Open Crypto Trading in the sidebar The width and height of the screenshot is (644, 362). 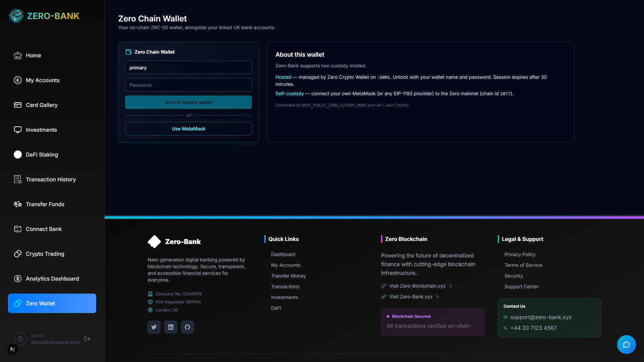52,254
